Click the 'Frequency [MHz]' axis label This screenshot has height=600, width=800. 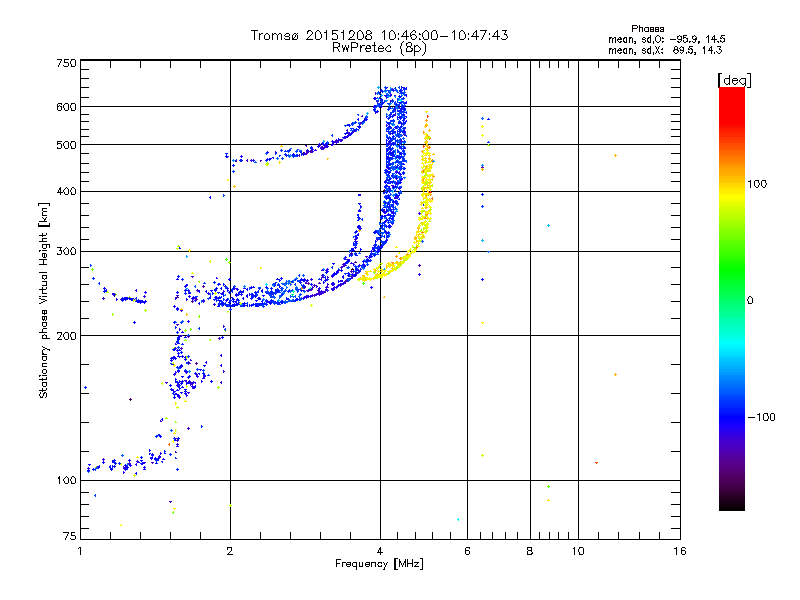[379, 564]
